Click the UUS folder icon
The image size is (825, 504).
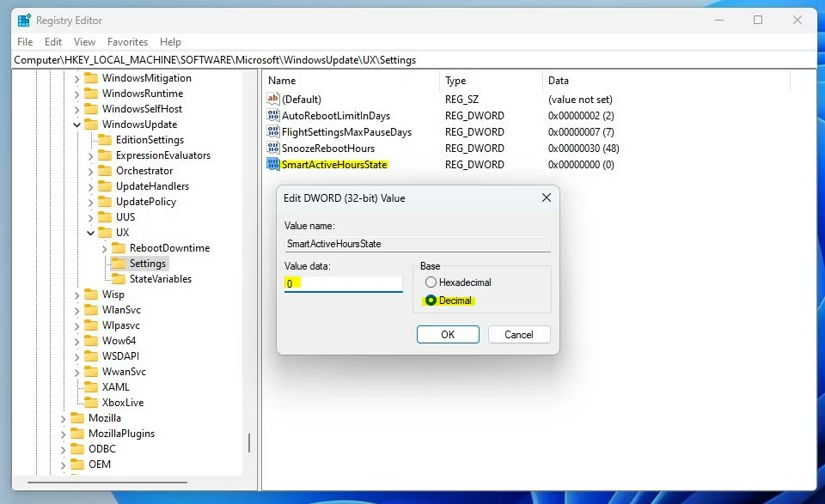click(x=105, y=217)
